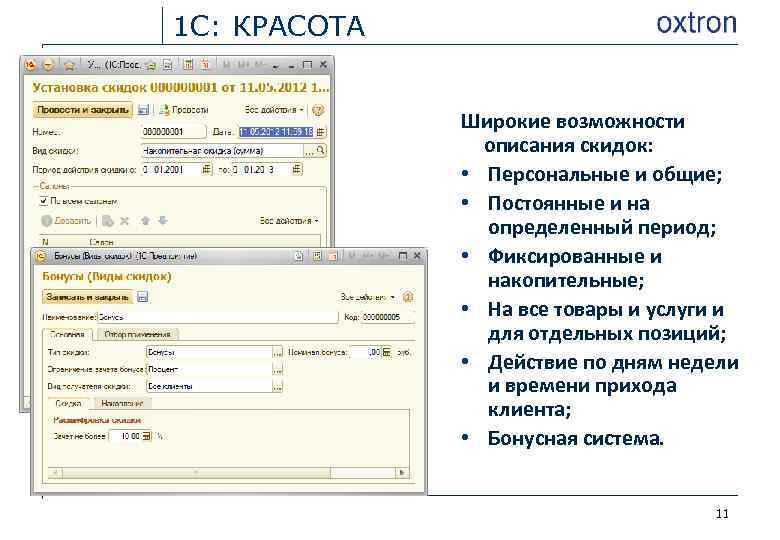Switch to the Скидка sub-tab
780x540 pixels.
pos(69,403)
